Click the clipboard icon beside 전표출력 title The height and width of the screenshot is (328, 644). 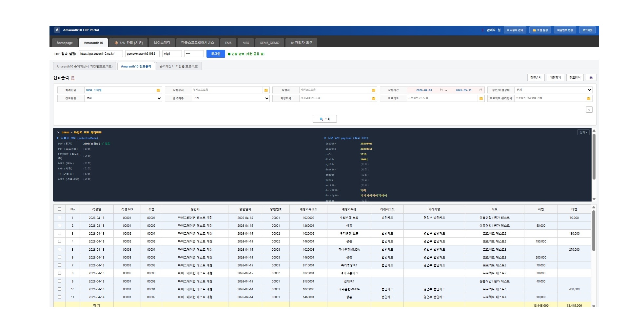pos(73,78)
